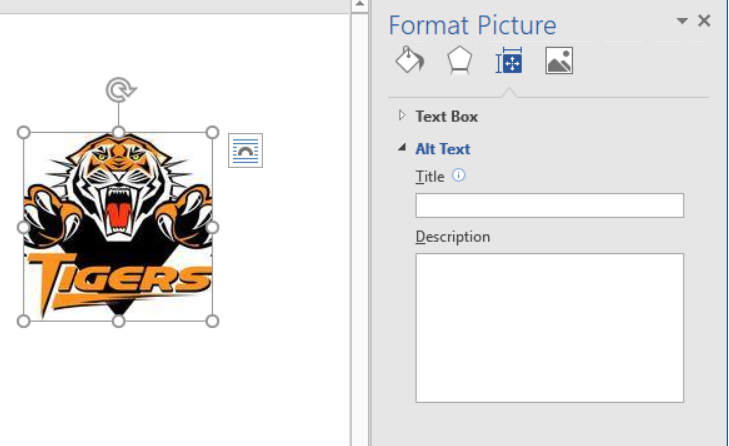This screenshot has width=729, height=446.
Task: Click the rotate handle above the tiger picture
Action: coord(120,89)
